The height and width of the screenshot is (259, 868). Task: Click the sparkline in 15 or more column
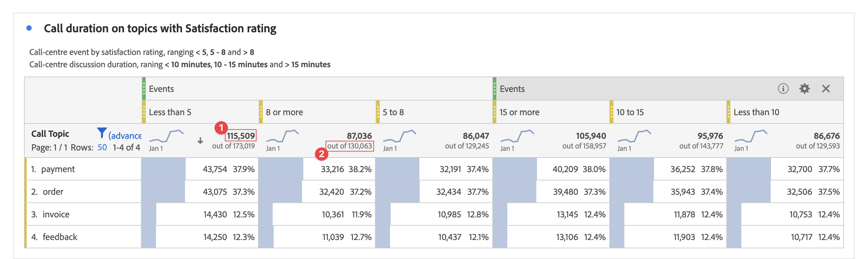[517, 135]
